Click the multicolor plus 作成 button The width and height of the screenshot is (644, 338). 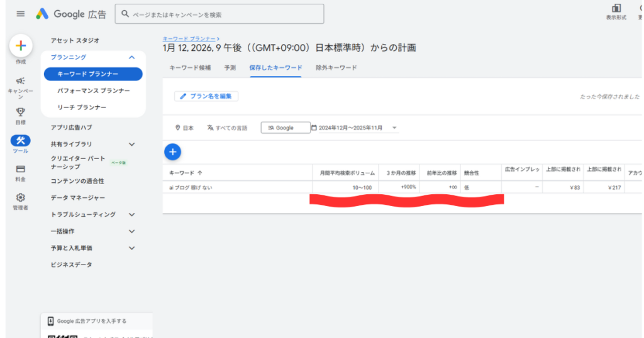pyautogui.click(x=21, y=46)
